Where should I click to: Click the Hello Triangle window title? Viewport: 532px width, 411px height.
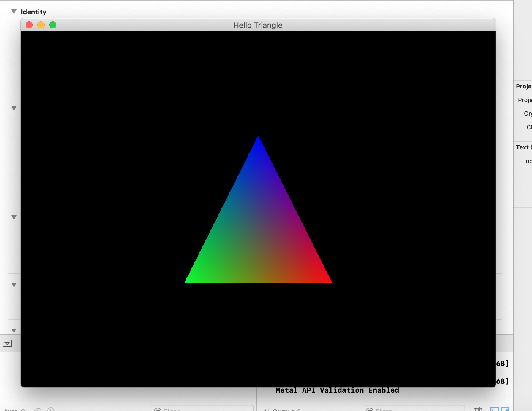pos(258,25)
